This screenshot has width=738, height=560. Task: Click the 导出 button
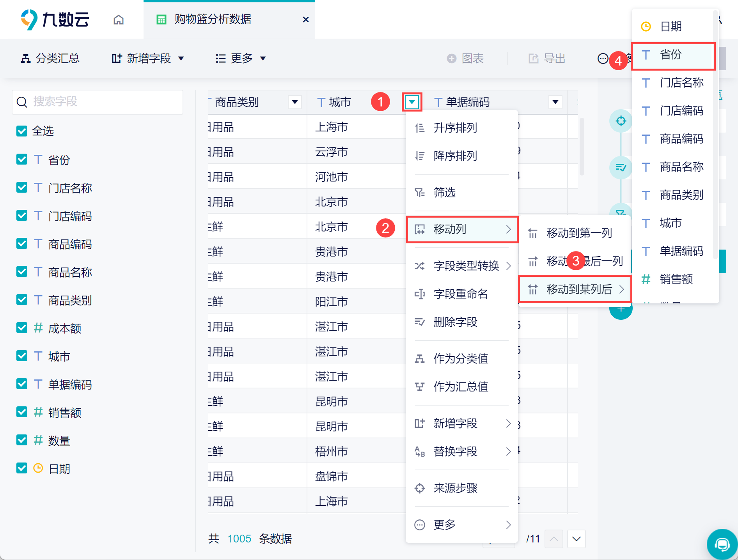pos(547,58)
